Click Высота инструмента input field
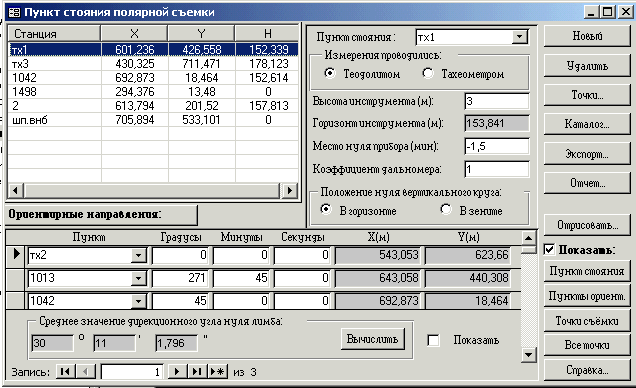This screenshot has height=388, width=636. (497, 101)
